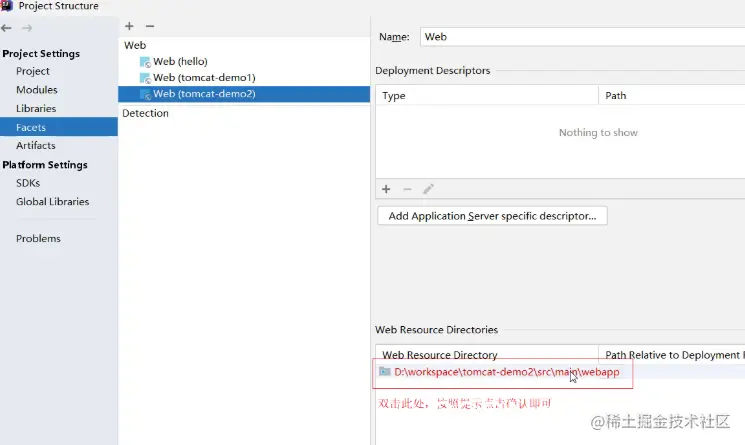Select Web (tomcat-demo2) facet
This screenshot has width=745, height=445.
[x=244, y=94]
